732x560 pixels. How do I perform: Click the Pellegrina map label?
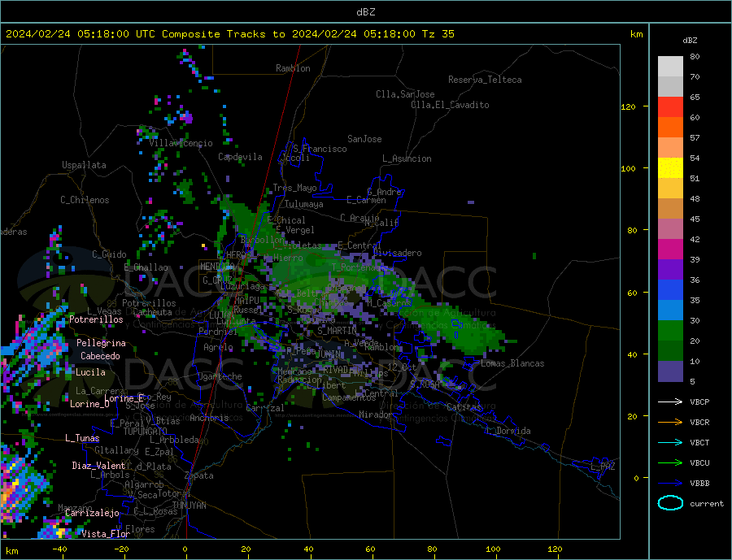[x=101, y=343]
